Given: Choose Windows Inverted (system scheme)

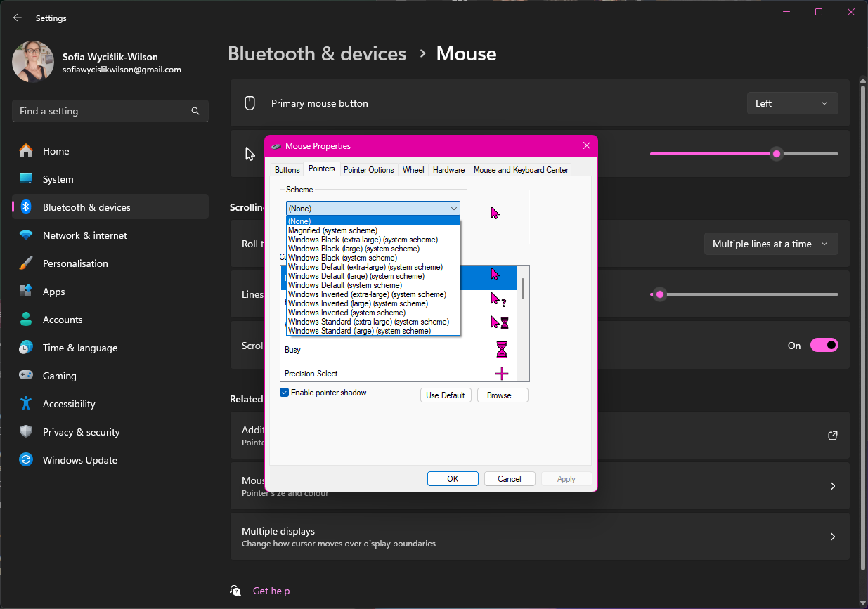Looking at the screenshot, I should (373, 313).
